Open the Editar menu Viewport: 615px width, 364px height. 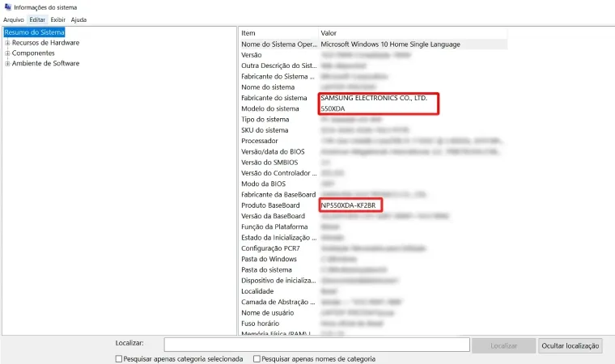pos(37,19)
